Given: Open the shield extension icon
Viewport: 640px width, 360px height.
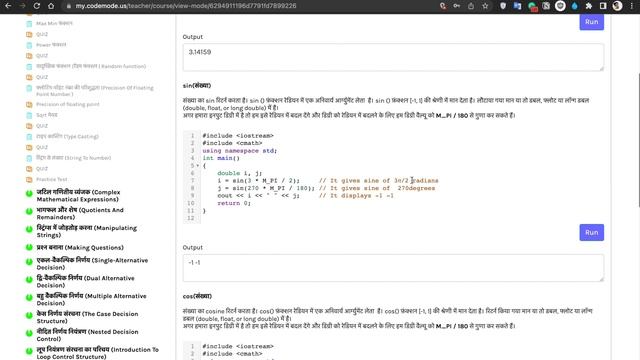Looking at the screenshot, I should coord(503,6).
